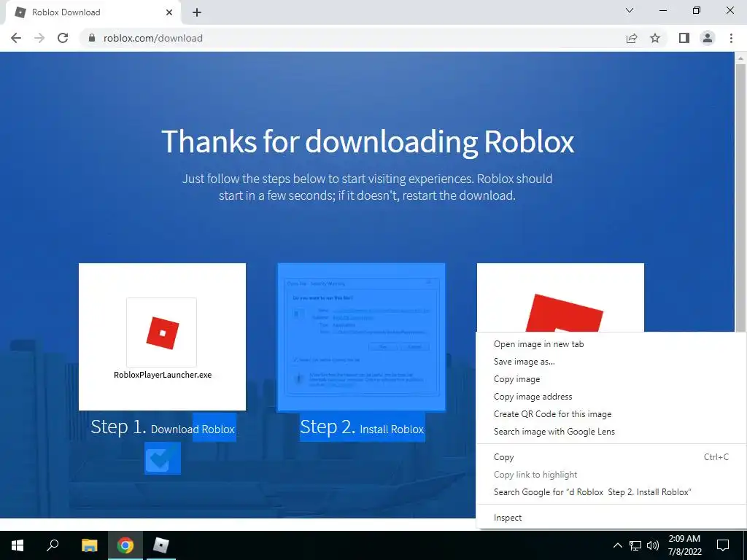
Task: Open Windows notification center
Action: pyautogui.click(x=723, y=545)
